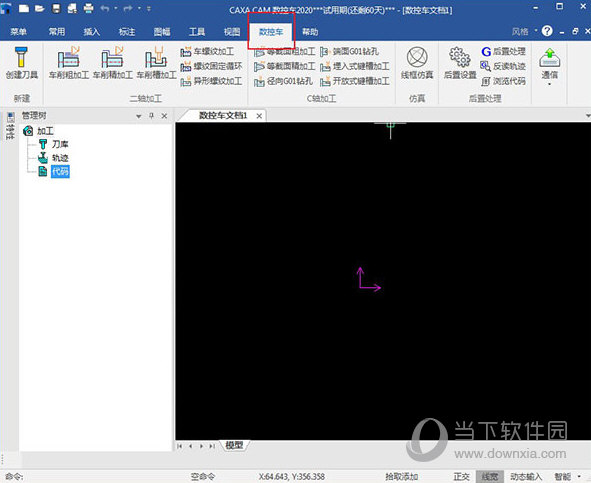Switch to the 常用 ribbon tab

coord(57,32)
